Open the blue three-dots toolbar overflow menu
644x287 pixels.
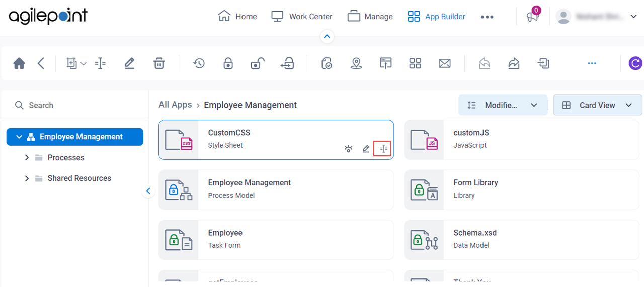pos(592,63)
